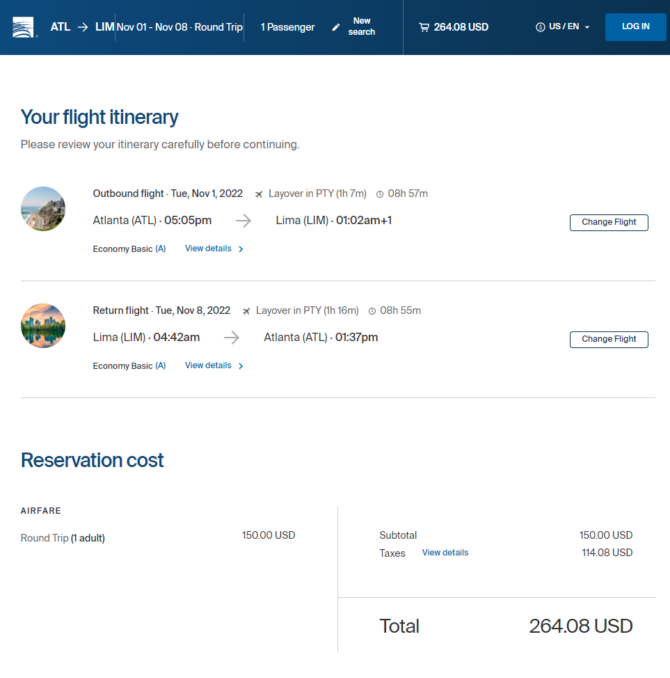Click the currency coin icon near US / EN
Image resolution: width=670 pixels, height=678 pixels.
(x=540, y=27)
